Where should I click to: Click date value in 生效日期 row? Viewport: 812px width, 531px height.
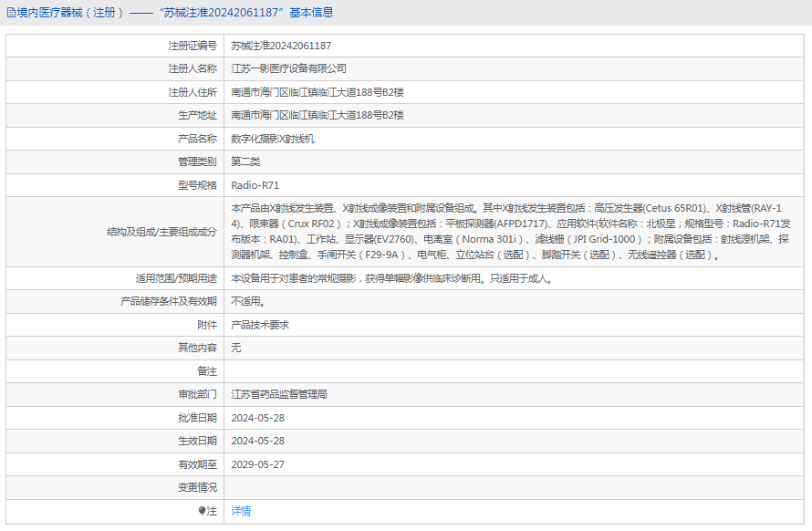click(257, 441)
